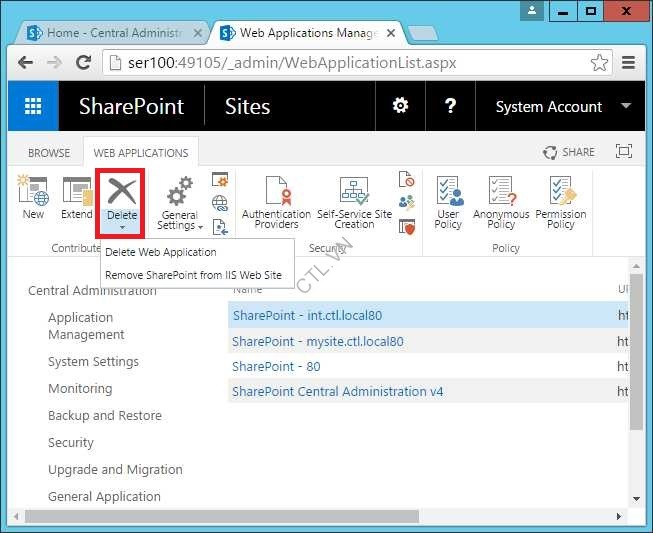Open Security in left navigation

(71, 442)
